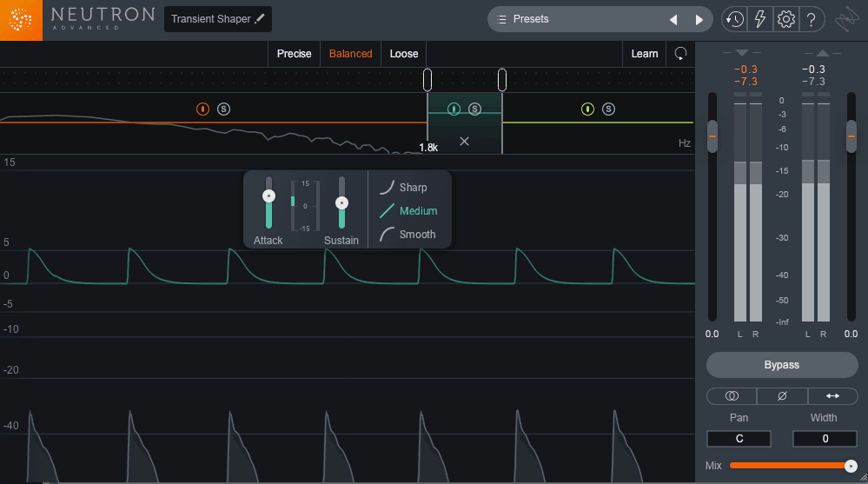Click the input meter down-triangle icon

click(742, 53)
